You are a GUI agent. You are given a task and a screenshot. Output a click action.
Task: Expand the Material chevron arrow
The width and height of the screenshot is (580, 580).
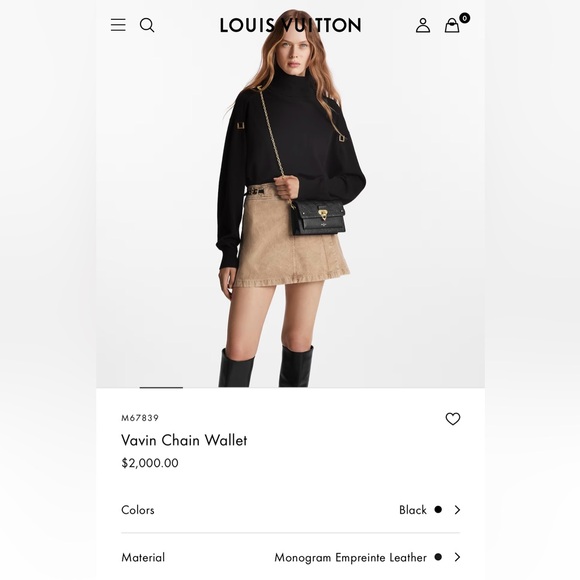(x=458, y=557)
